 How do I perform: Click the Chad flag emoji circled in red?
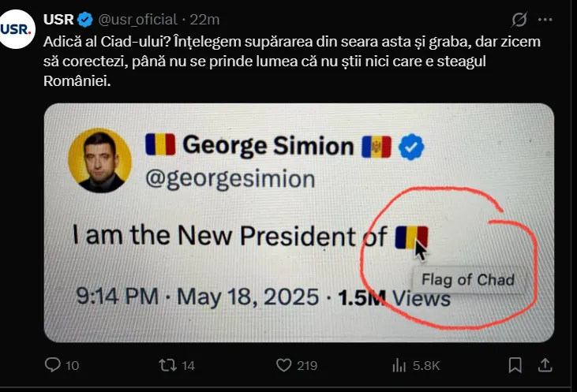411,236
